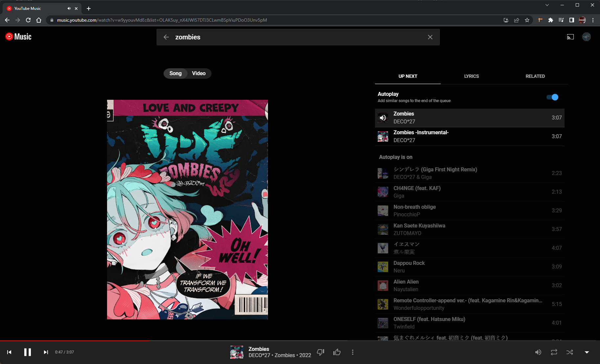Screen dimensions: 600x364
Task: Open the player three-dot options menu
Action: (x=353, y=352)
